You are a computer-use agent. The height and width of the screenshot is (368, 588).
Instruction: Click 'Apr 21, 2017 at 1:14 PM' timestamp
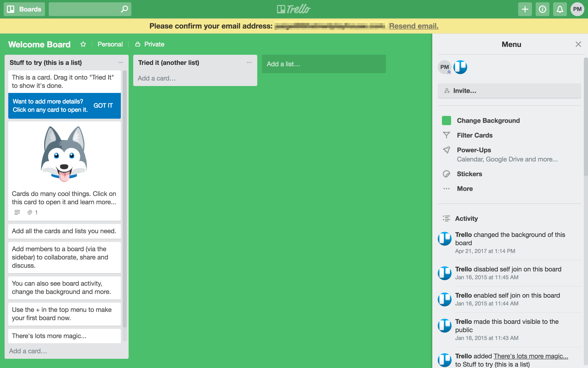(x=485, y=251)
